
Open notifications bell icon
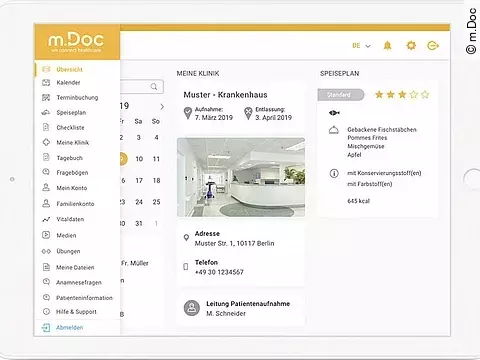coord(387,45)
